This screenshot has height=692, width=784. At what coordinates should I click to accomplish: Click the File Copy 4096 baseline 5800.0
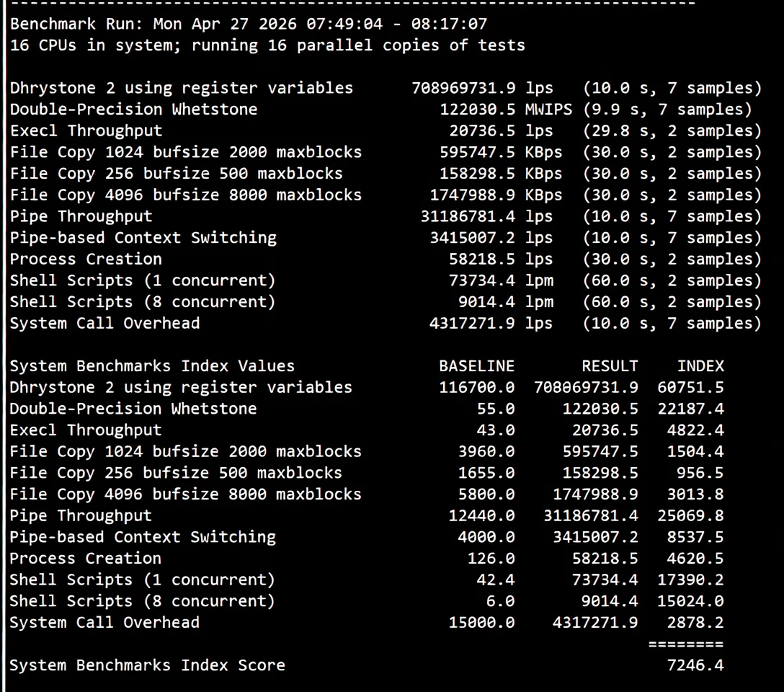click(x=486, y=494)
